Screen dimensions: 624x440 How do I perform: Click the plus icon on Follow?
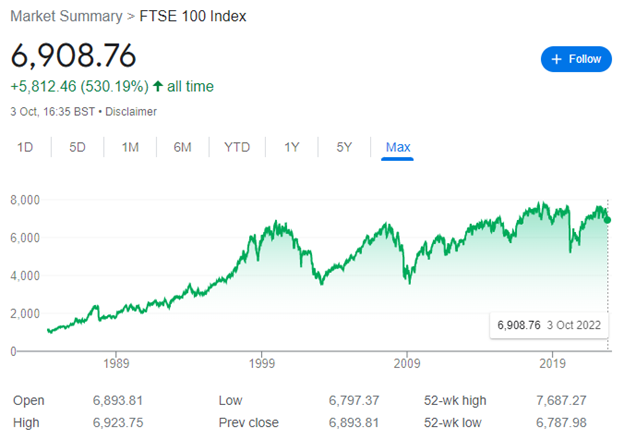coord(556,59)
